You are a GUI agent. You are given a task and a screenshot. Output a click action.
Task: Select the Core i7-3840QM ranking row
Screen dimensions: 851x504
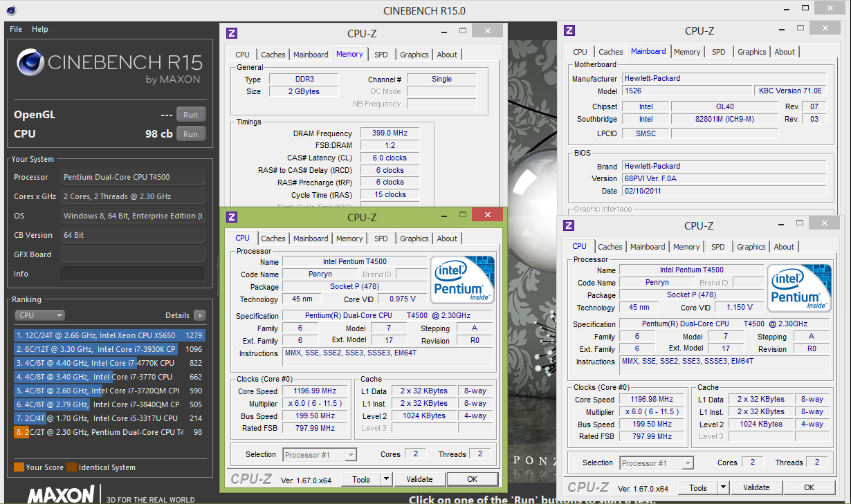pos(109,404)
